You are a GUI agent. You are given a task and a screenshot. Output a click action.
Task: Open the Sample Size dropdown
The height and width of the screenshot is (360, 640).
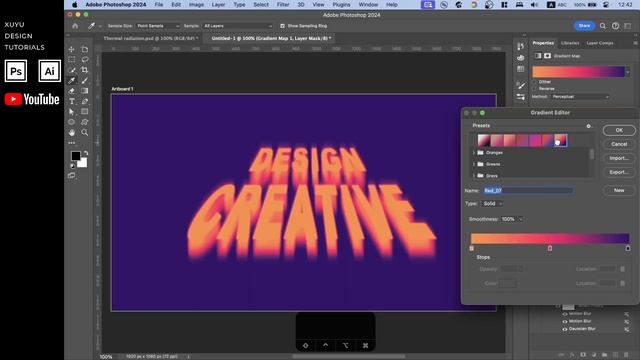tap(158, 26)
